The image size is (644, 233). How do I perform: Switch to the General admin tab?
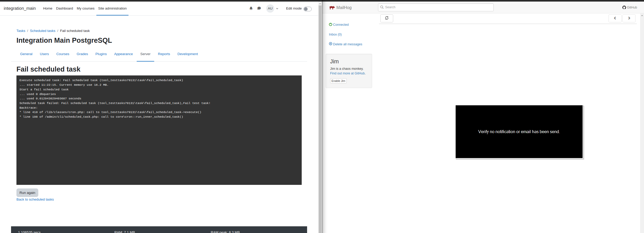(x=26, y=54)
